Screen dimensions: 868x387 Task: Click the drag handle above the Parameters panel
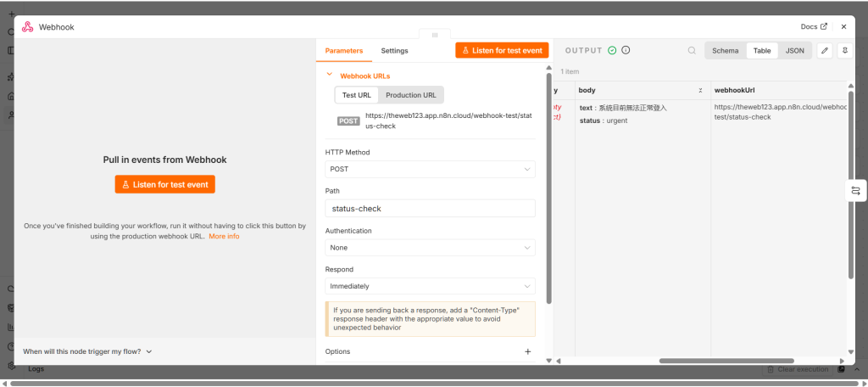coord(435,35)
